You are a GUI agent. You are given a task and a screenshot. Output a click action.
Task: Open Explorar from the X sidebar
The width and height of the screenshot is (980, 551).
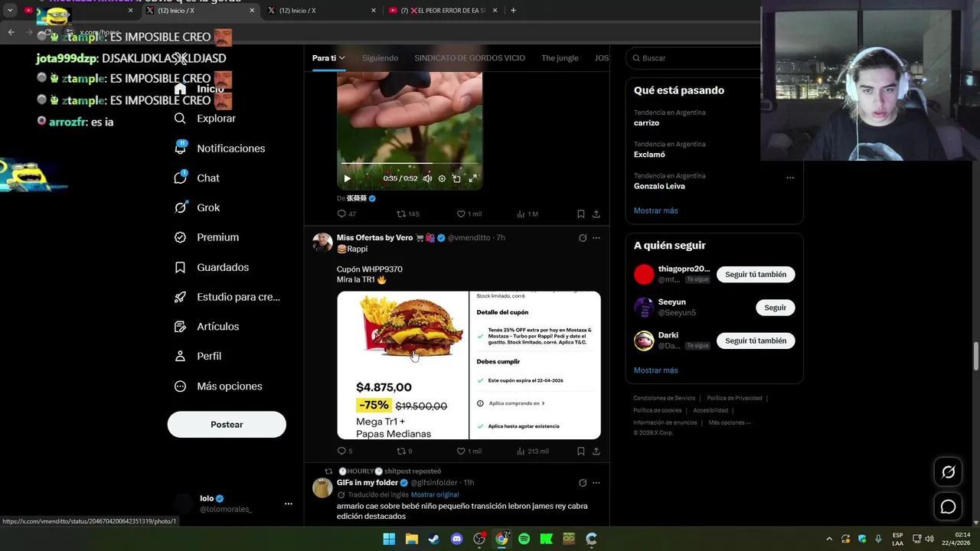coord(204,119)
